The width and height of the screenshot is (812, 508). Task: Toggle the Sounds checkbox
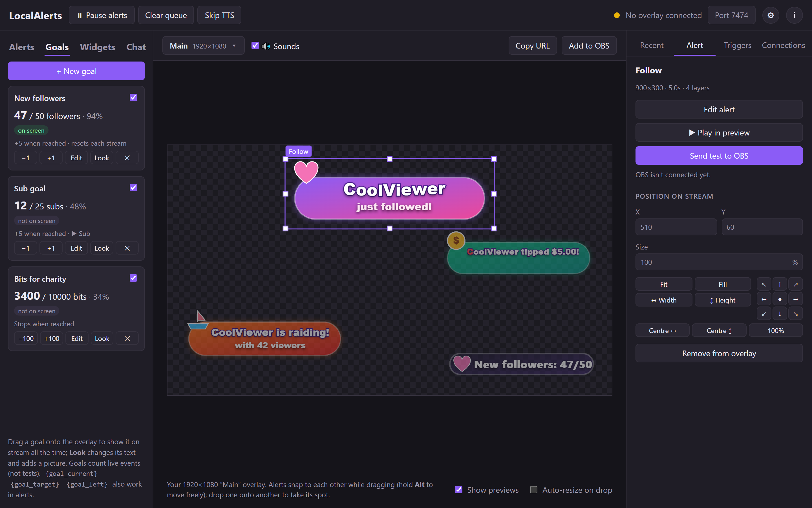255,46
